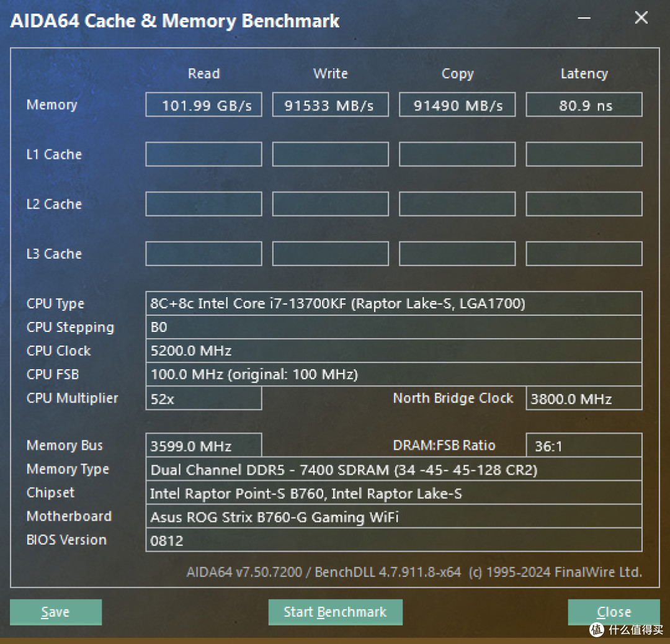The height and width of the screenshot is (644, 670).
Task: Click BIOS Version value 0812
Action: (x=393, y=540)
